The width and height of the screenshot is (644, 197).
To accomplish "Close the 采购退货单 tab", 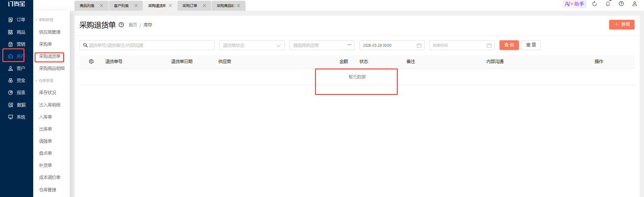I will [x=170, y=6].
